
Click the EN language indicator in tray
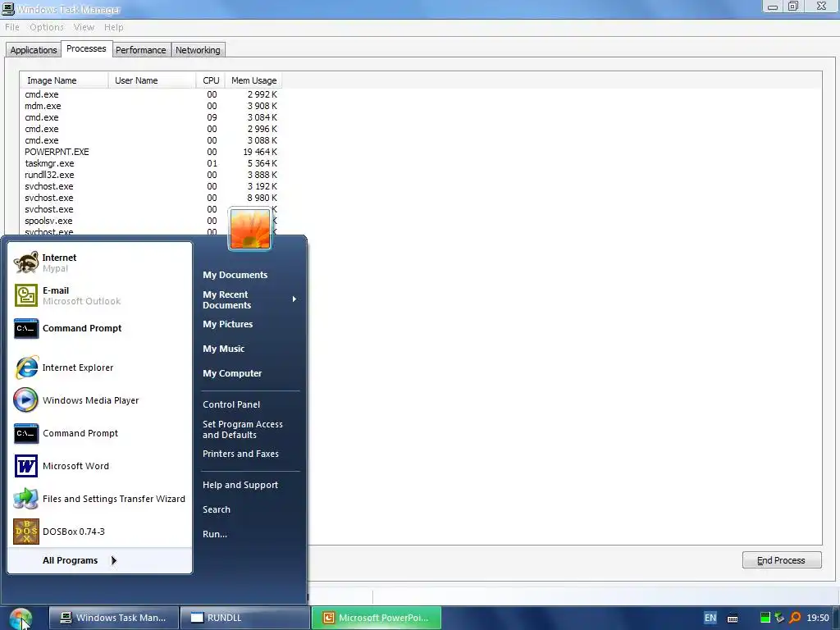tap(710, 618)
